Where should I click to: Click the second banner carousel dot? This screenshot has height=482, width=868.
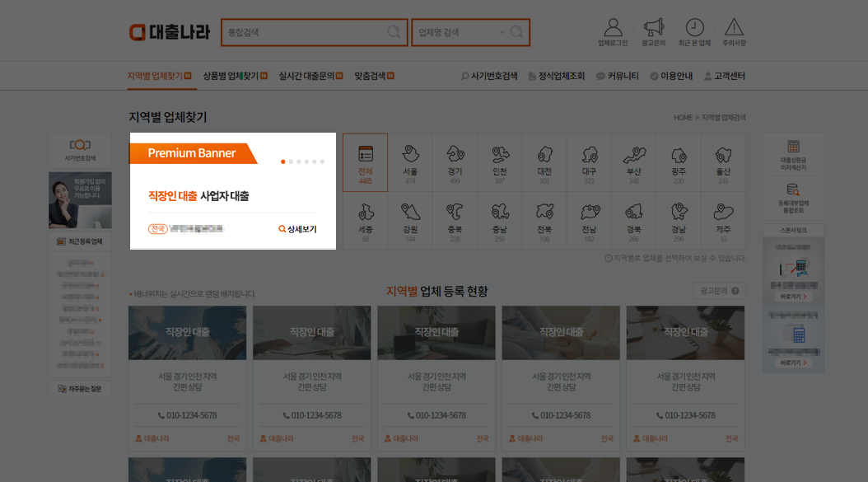[290, 161]
